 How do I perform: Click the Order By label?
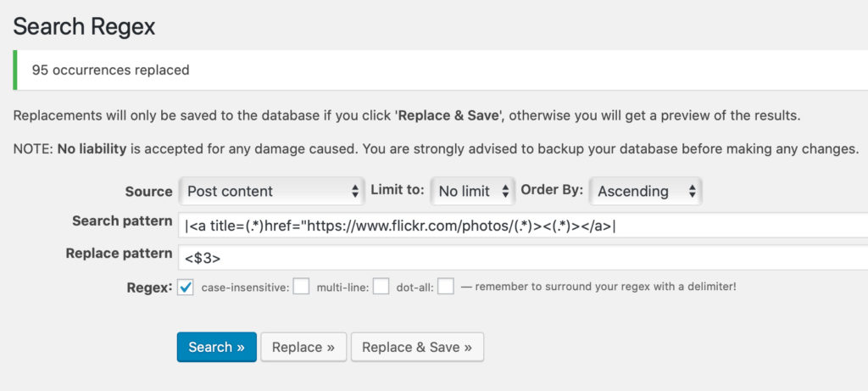point(552,191)
